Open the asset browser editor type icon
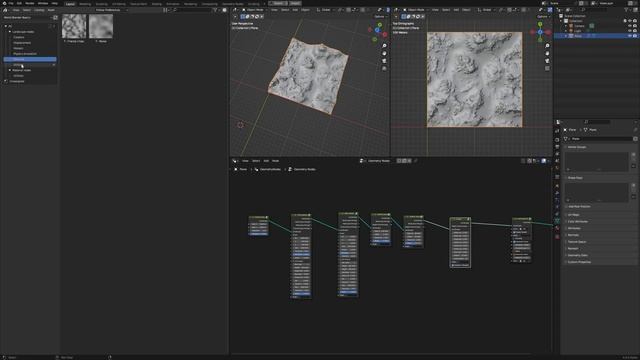 pos(5,10)
